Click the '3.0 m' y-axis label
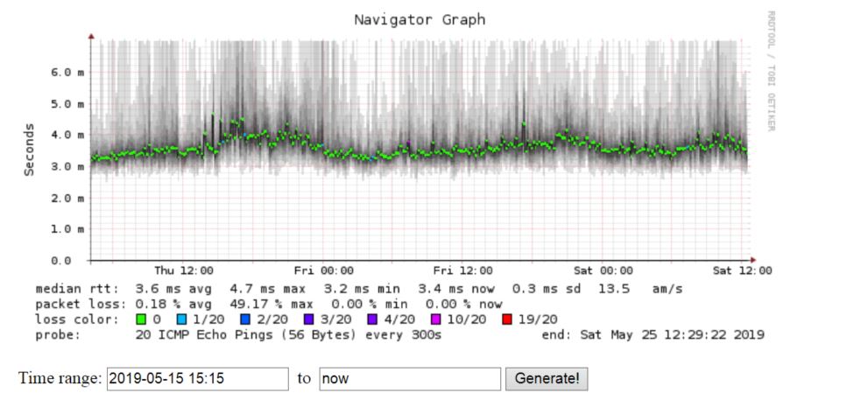The width and height of the screenshot is (868, 414). tap(68, 166)
